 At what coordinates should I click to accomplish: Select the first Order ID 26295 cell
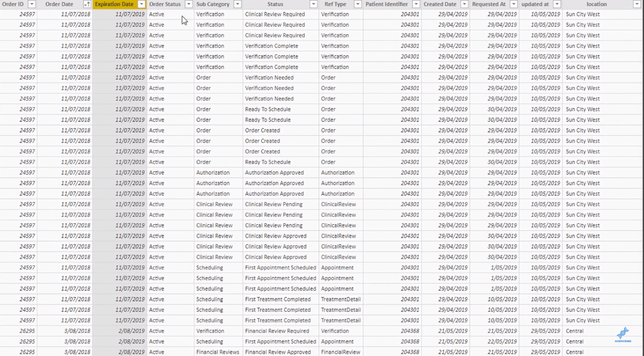tap(19, 331)
